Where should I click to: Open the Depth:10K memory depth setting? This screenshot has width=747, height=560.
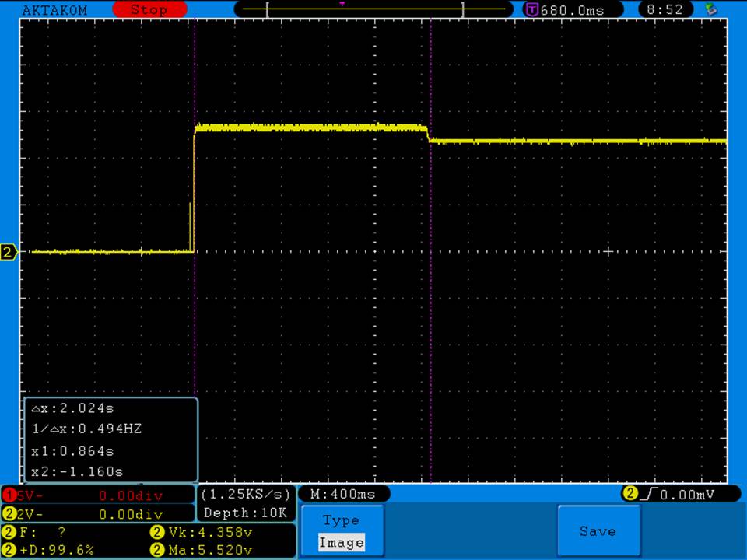(246, 513)
